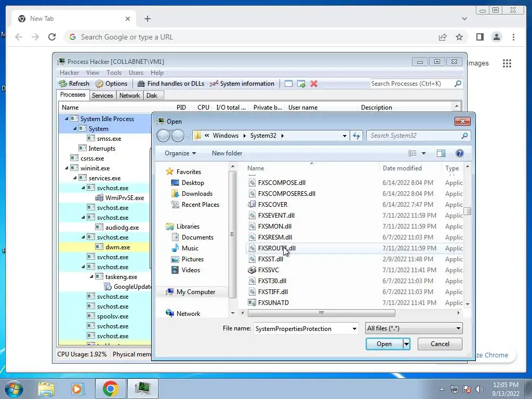Select the dwm.exe process row
The image size is (532, 399).
105,247
